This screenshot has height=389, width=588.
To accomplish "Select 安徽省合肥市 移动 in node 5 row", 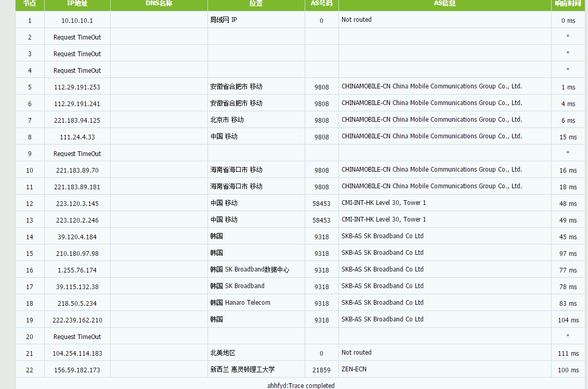I will [x=236, y=87].
